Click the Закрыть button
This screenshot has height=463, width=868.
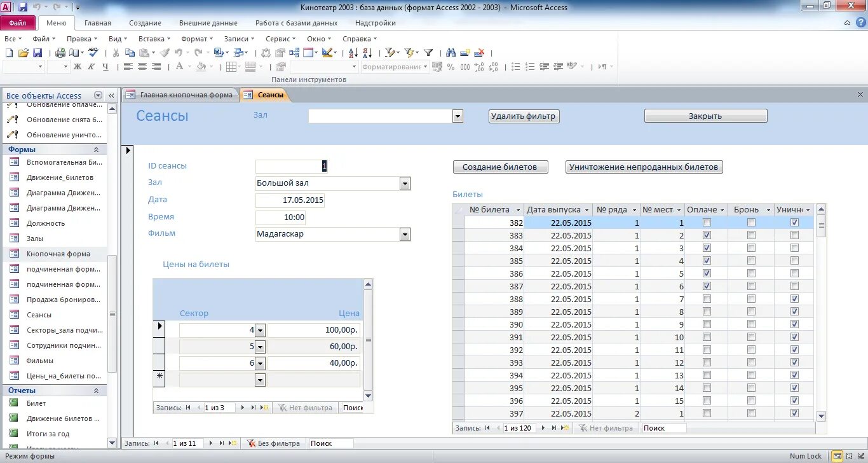[705, 116]
